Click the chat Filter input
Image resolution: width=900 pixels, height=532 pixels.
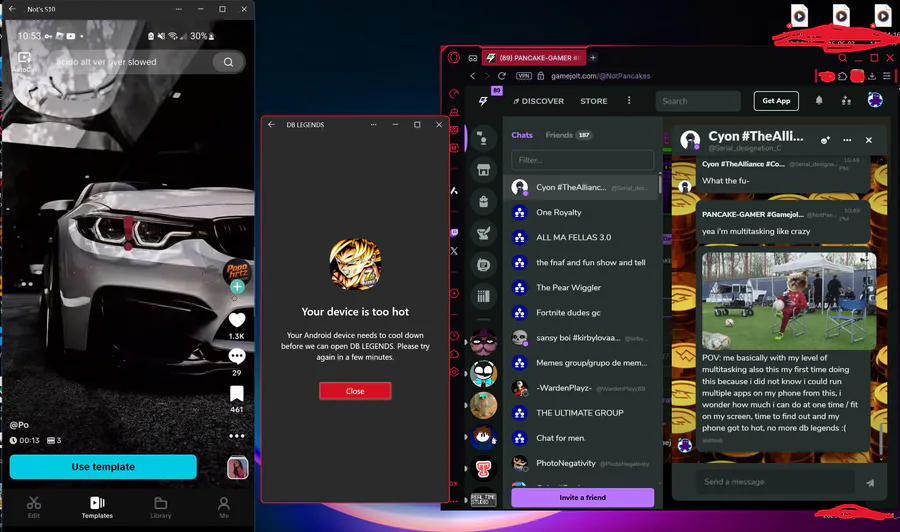point(582,160)
